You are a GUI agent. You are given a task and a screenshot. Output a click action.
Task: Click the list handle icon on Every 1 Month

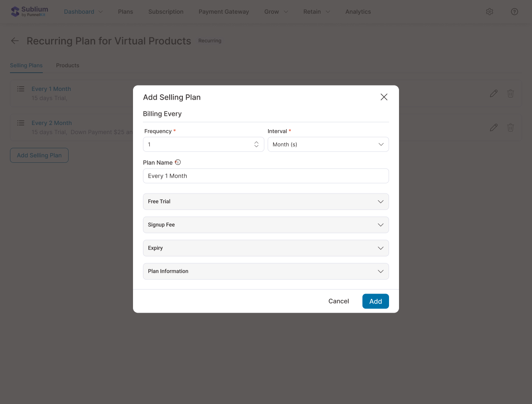pyautogui.click(x=20, y=88)
